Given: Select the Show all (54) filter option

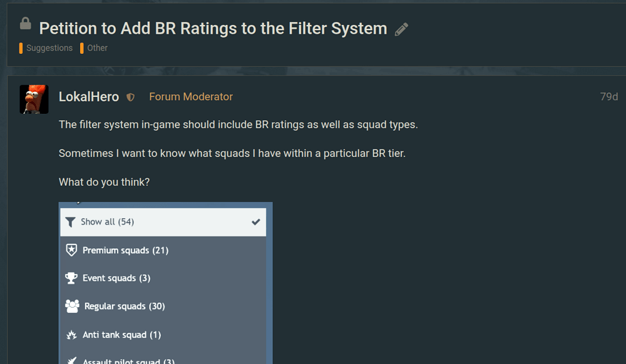Looking at the screenshot, I should point(108,222).
